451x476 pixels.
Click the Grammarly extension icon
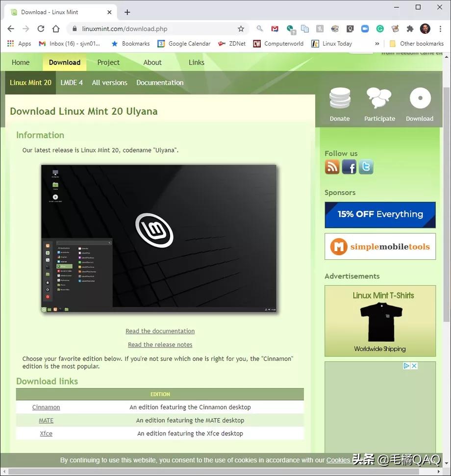[x=380, y=29]
